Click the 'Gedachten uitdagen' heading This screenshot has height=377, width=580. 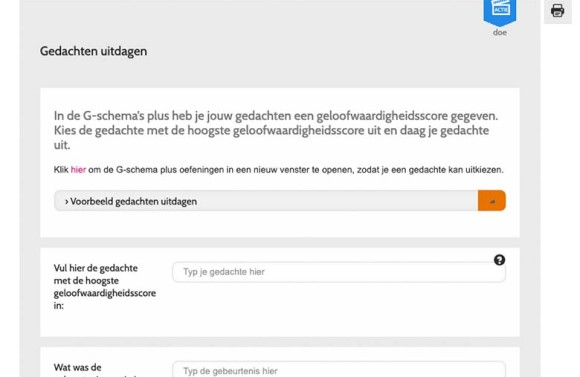point(94,51)
